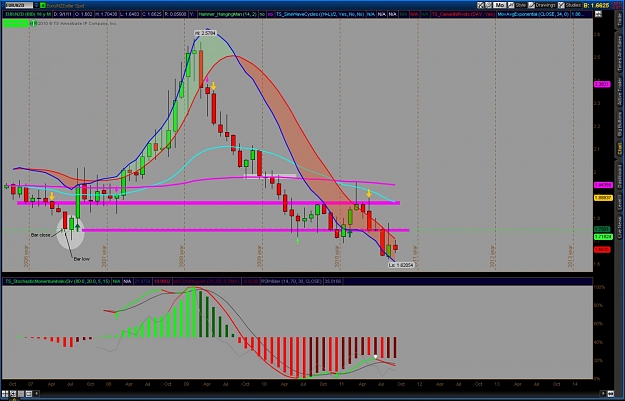Click the scroll-right arrow at bottom right
The height and width of the screenshot is (401, 625).
[603, 394]
